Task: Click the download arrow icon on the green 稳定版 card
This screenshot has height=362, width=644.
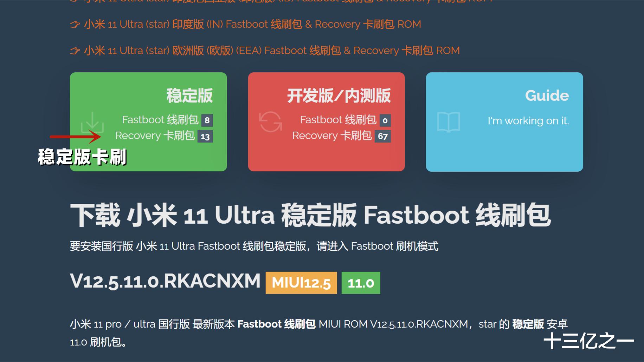Action: tap(93, 121)
